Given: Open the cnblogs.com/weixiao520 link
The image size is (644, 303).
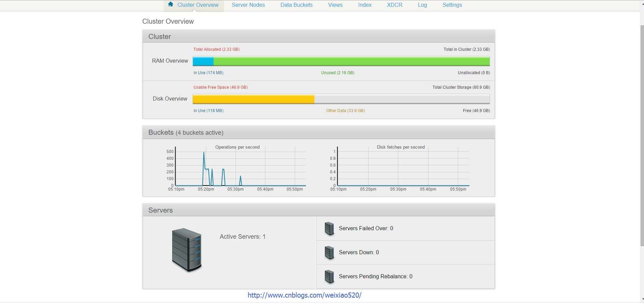Looking at the screenshot, I should coord(305,295).
